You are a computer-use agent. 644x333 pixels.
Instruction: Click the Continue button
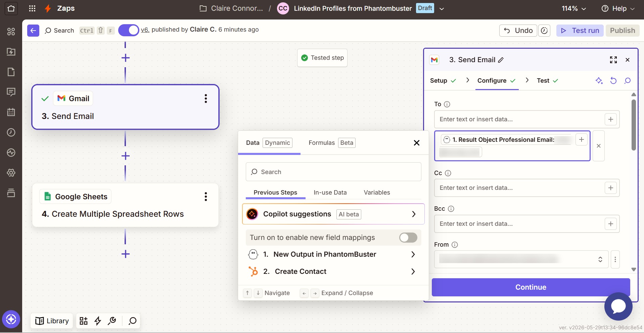(531, 287)
